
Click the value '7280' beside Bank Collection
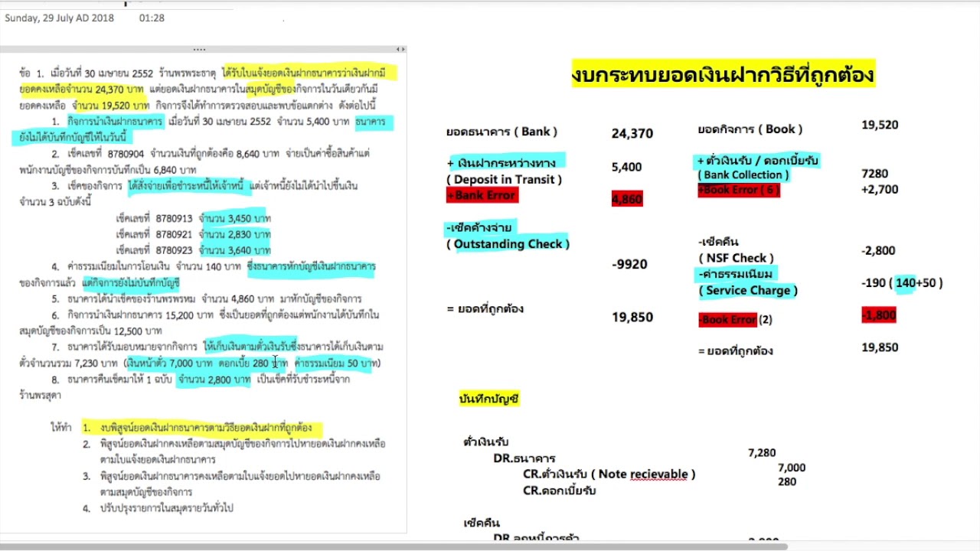pyautogui.click(x=874, y=174)
